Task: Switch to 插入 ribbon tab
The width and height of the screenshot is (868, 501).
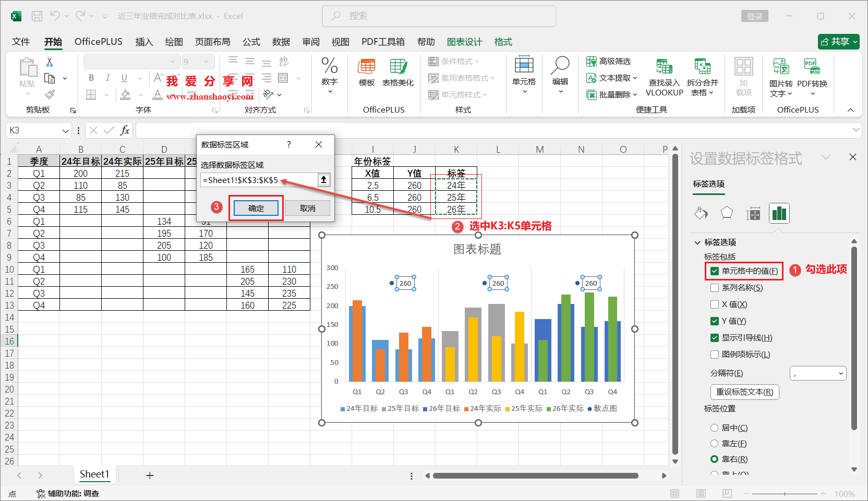Action: 144,42
